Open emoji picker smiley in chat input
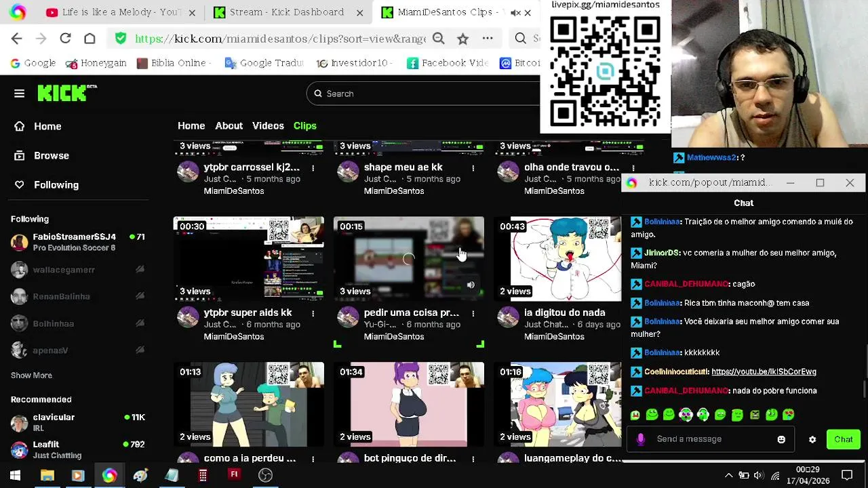868x488 pixels. [x=781, y=439]
